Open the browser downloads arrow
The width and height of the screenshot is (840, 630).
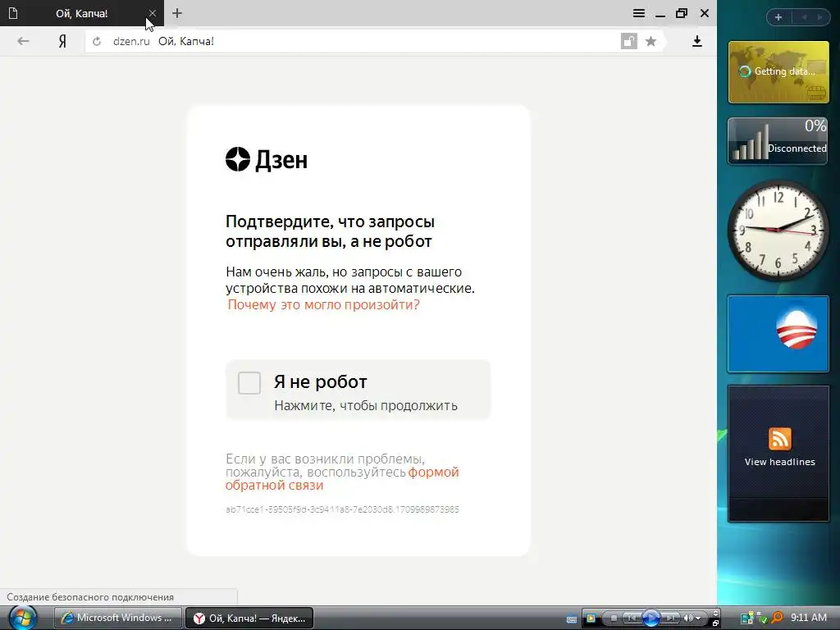pos(697,41)
